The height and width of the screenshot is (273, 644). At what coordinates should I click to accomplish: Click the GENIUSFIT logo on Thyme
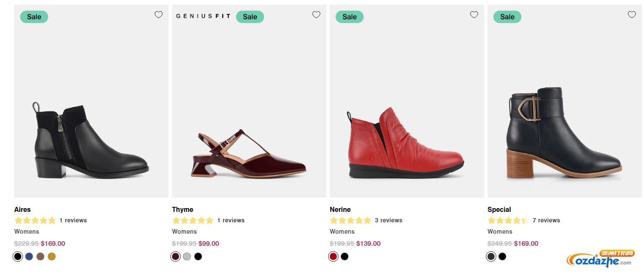[203, 16]
